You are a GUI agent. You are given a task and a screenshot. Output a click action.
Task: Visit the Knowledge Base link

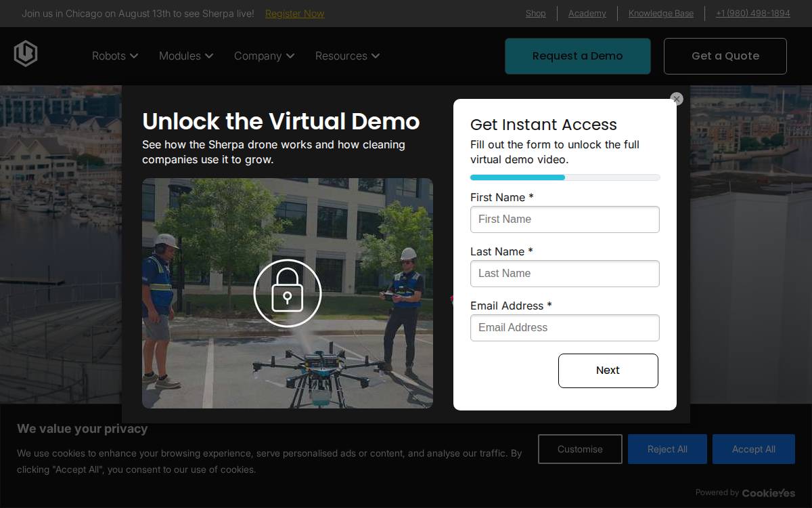coord(661,14)
